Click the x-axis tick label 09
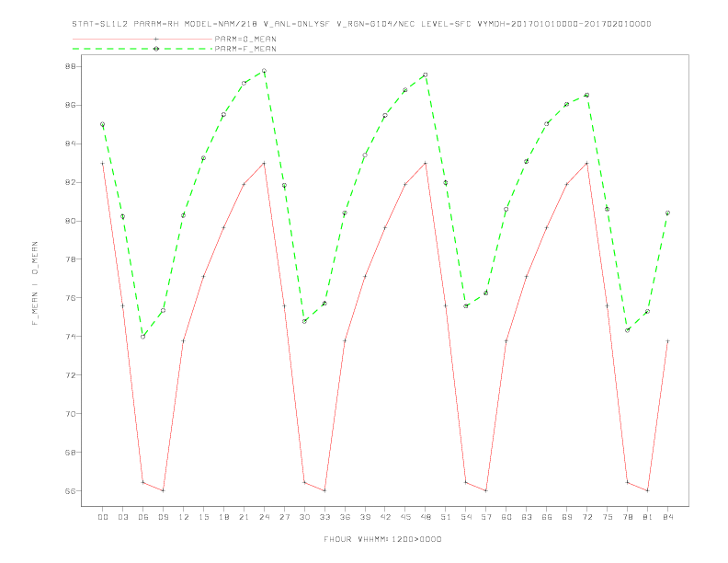Screen dimensions: 728x563 pos(163,517)
